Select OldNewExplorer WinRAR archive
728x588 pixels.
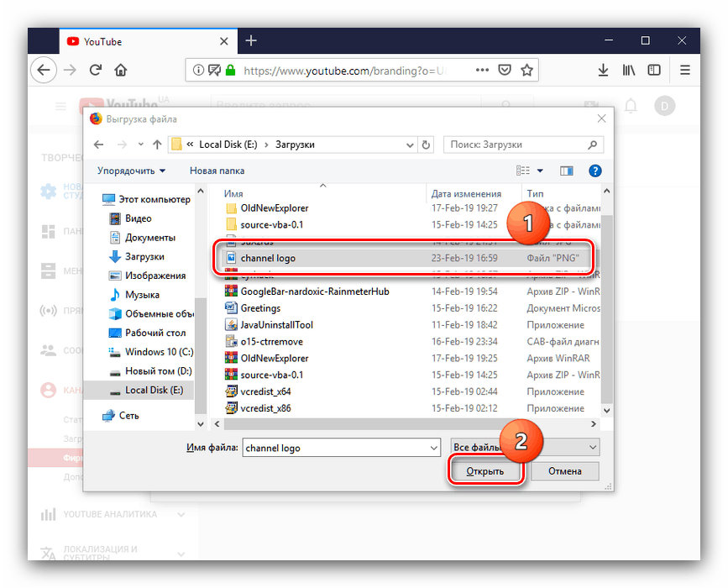(411, 358)
